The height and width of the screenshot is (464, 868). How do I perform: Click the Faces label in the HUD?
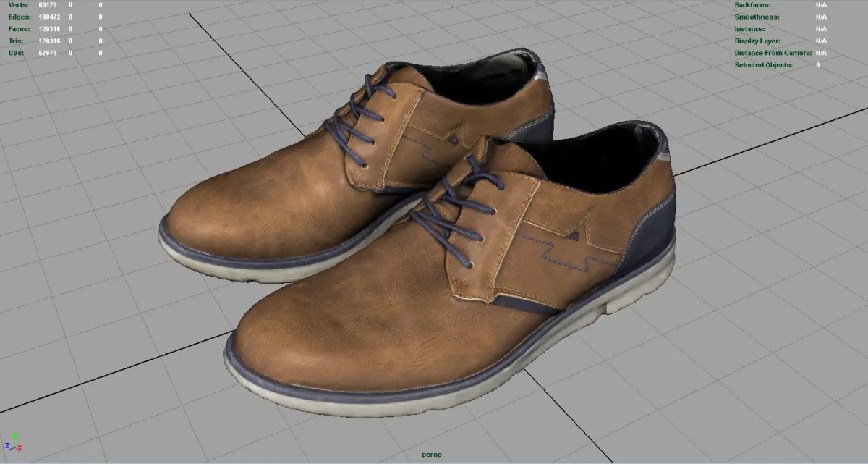[x=20, y=29]
